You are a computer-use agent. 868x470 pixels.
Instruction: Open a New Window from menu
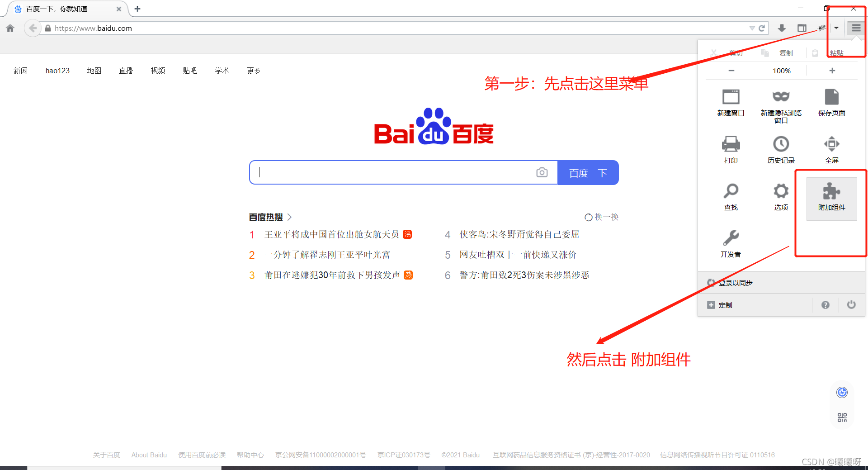click(x=731, y=103)
